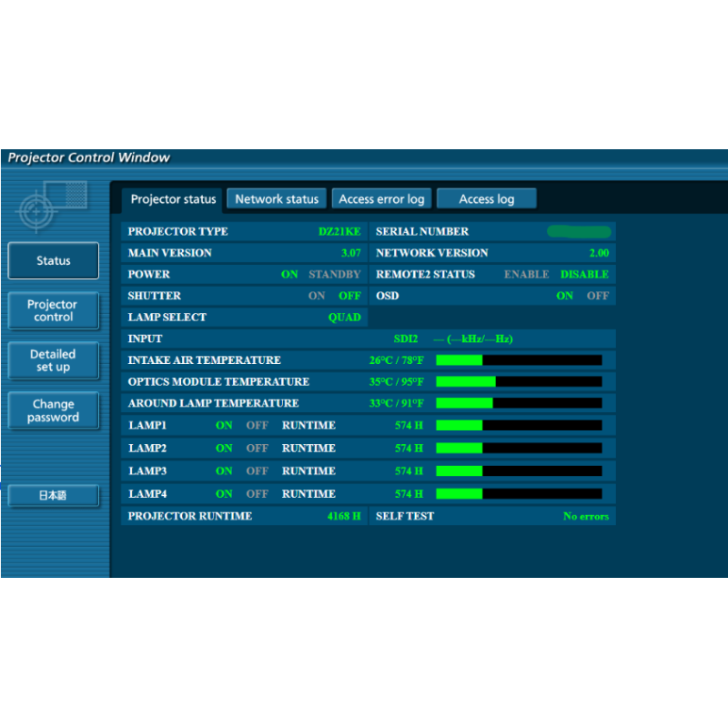Click REMOTE2 STATUS DISABLE indicator
The image size is (728, 728).
coord(584,275)
